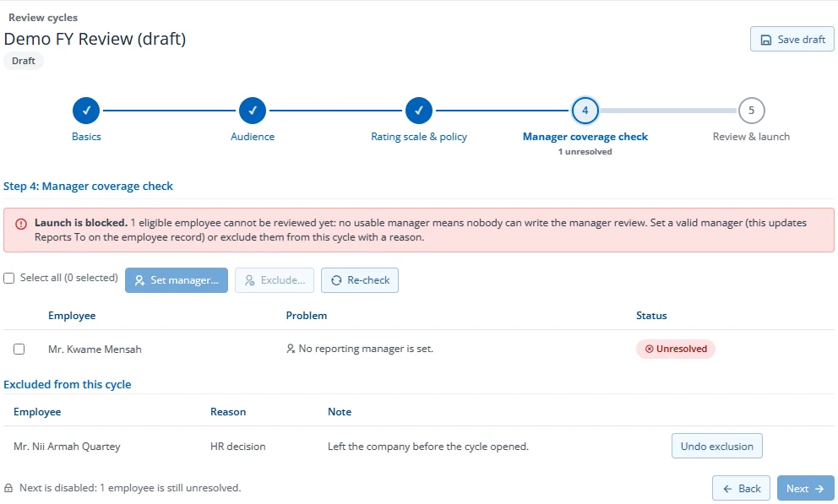Click the Next button

[805, 489]
